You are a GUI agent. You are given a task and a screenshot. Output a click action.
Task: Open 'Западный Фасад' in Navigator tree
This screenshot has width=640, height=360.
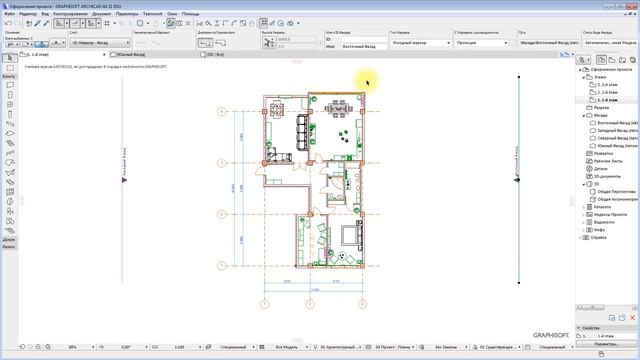[617, 131]
